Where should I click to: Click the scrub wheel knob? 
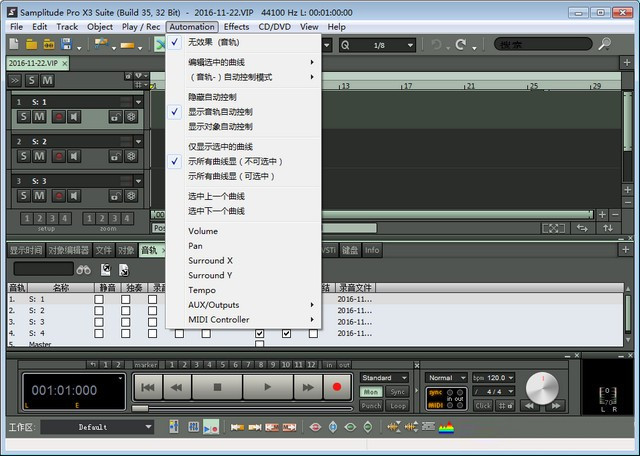pos(542,388)
